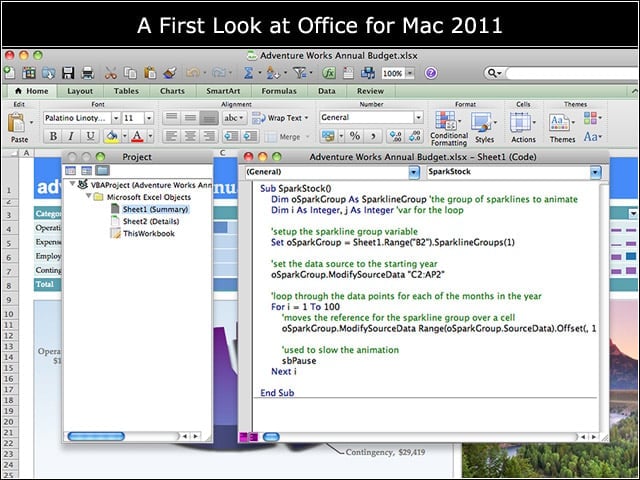Click the Cut scissors icon

coord(110,73)
